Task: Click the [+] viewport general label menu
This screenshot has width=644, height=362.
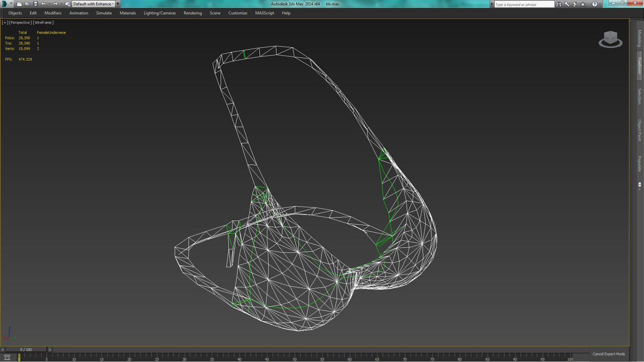Action: tap(5, 23)
